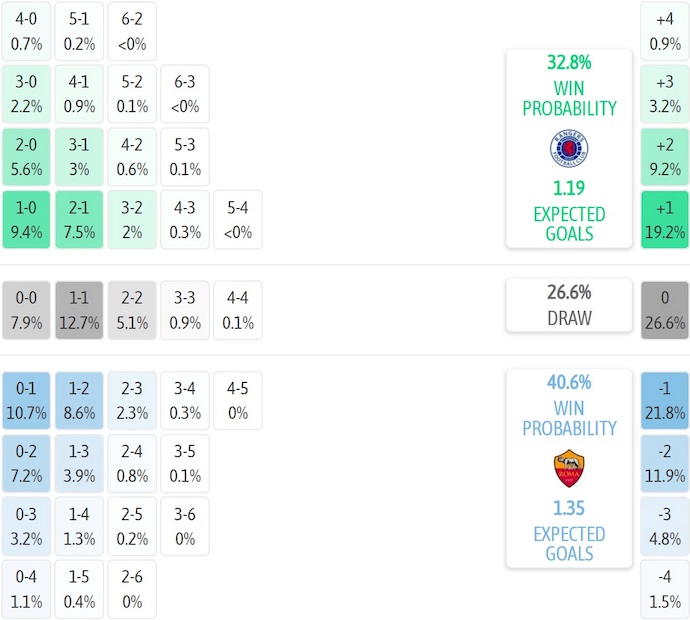The width and height of the screenshot is (690, 620).
Task: Click the 4-0 score tile
Action: coord(26,31)
